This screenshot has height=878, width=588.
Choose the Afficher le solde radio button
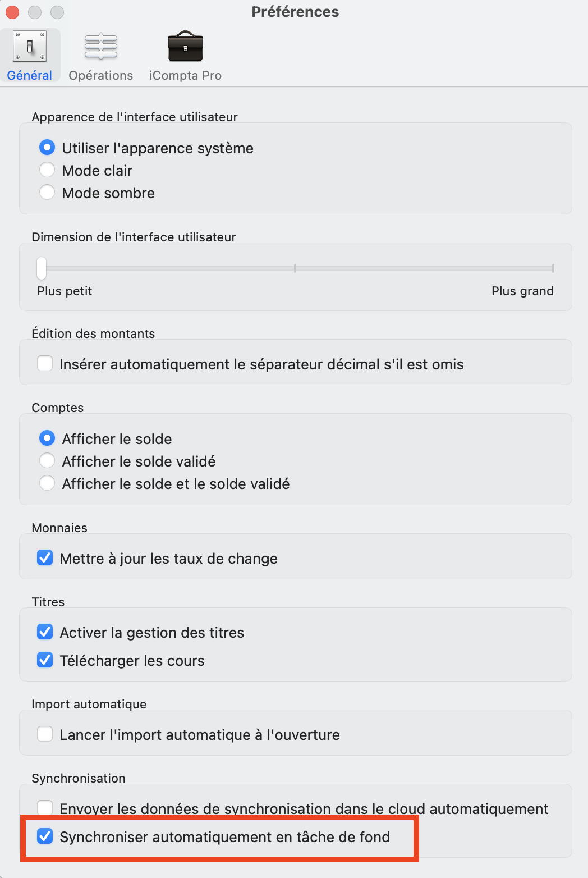coord(47,438)
